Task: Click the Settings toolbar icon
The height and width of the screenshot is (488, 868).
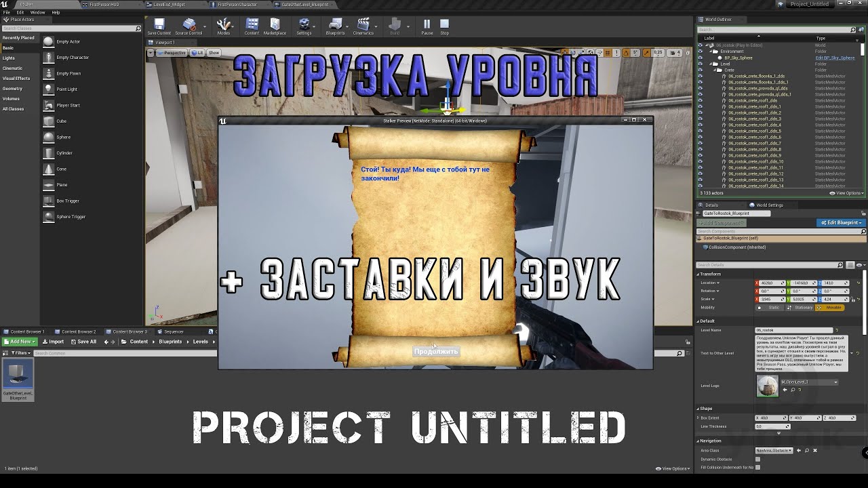Action: [304, 26]
